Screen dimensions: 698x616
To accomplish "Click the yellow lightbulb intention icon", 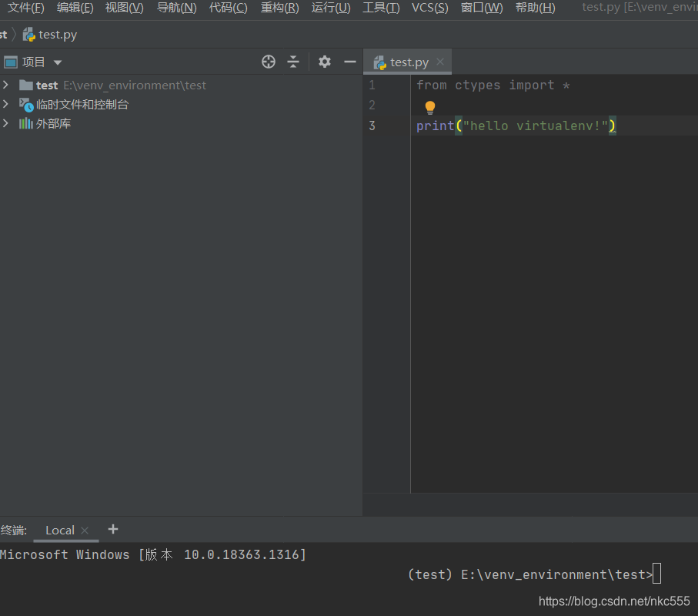I will click(x=430, y=107).
